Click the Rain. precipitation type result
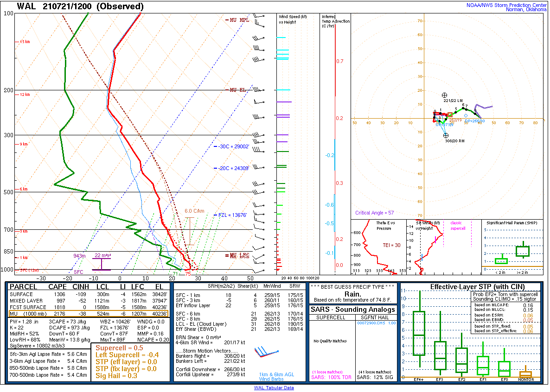Screen dimensions: 550x392 click(352, 294)
